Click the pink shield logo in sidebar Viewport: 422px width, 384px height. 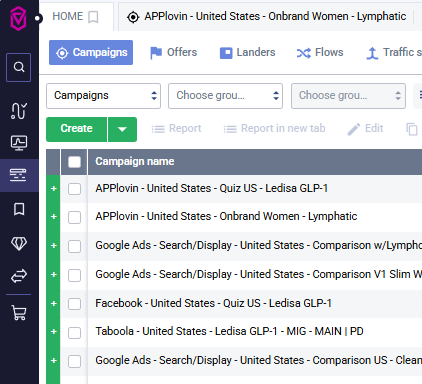point(18,19)
